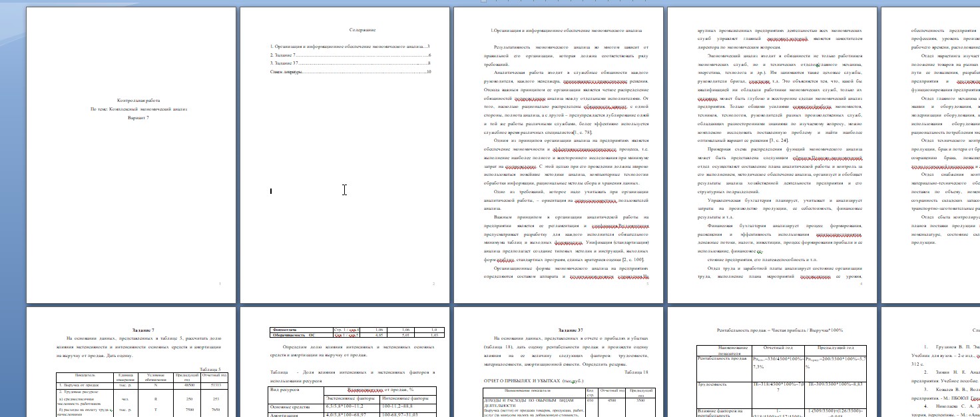Click paragraph starting "Аналитическая работа входит"
This screenshot has width=980, height=417.
[x=566, y=101]
